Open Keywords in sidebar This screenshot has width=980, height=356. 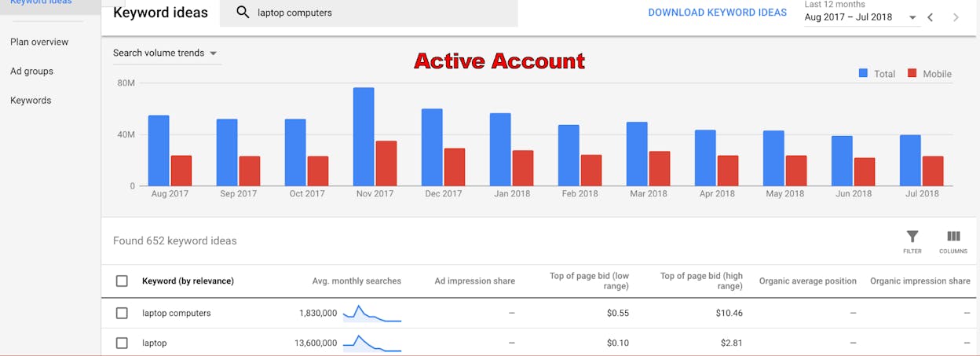(31, 100)
